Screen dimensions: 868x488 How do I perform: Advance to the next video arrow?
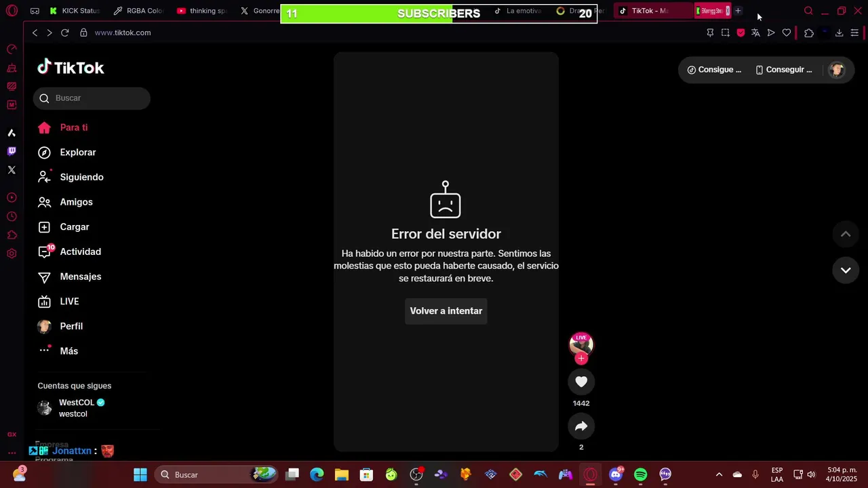click(846, 270)
